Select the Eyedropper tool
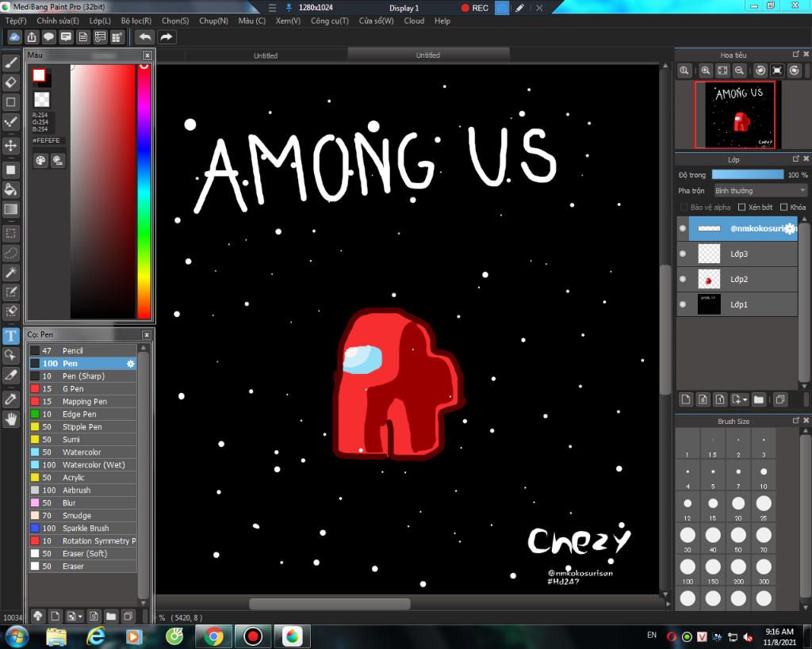812x649 pixels. tap(11, 399)
